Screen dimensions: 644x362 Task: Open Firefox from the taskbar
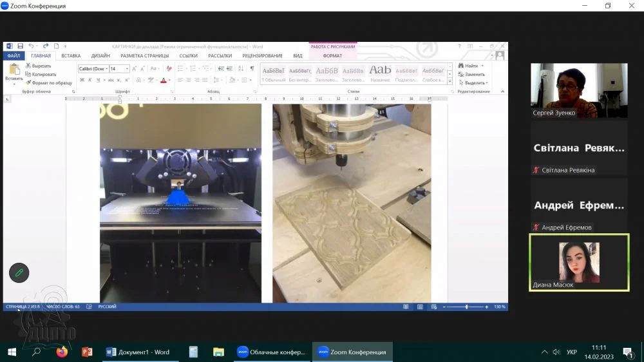62,352
